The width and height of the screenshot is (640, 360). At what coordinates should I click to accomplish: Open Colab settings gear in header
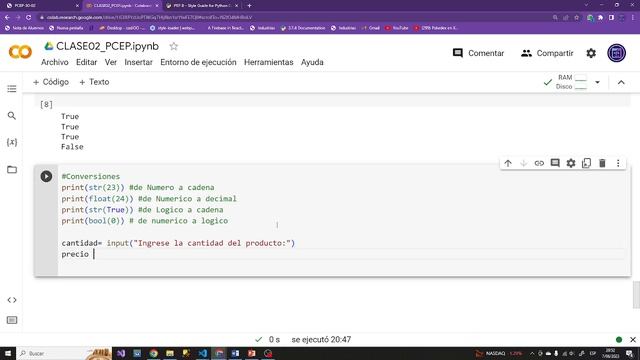click(591, 53)
